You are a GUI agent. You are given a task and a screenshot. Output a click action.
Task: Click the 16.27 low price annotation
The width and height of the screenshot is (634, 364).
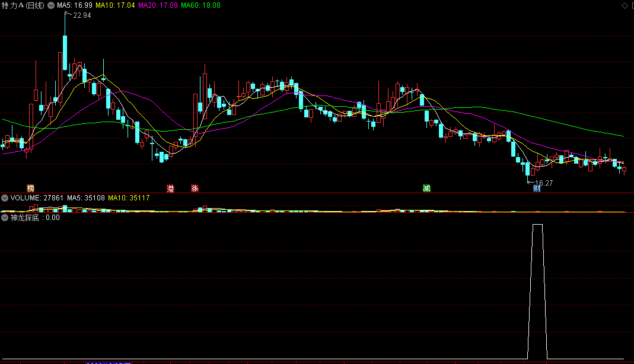click(x=544, y=183)
